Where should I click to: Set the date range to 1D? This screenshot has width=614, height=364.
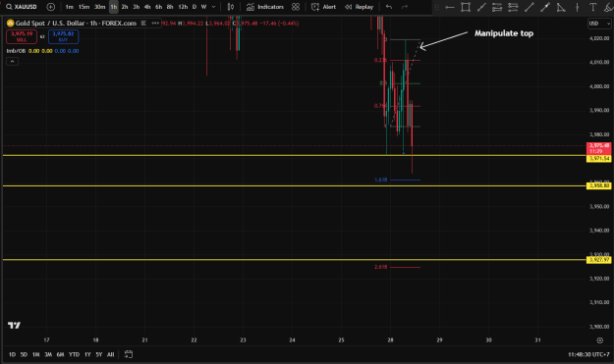[x=12, y=354]
